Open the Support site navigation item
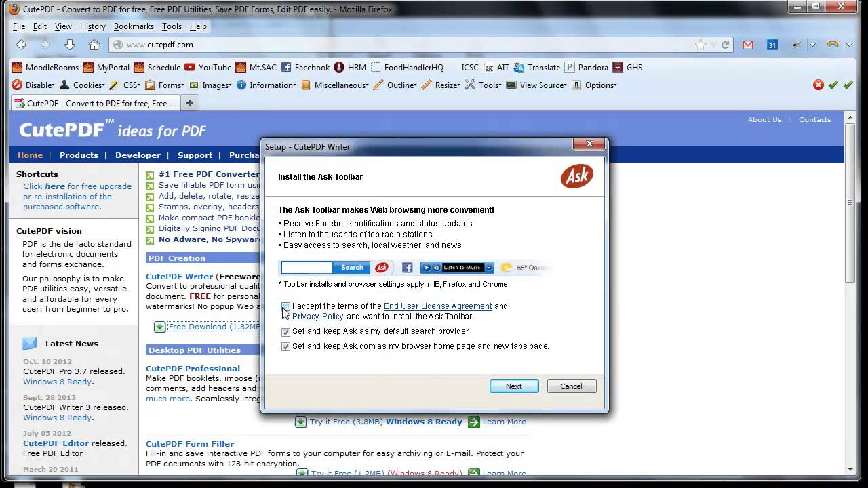Image resolution: width=868 pixels, height=488 pixels. (195, 155)
